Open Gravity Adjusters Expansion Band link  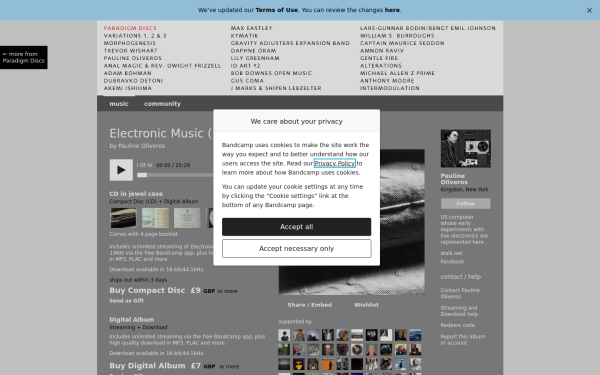(290, 43)
